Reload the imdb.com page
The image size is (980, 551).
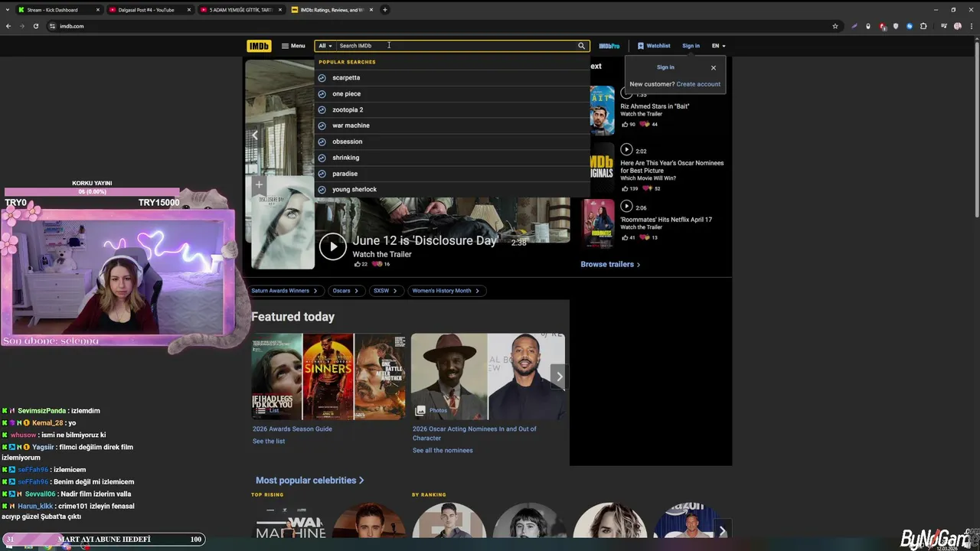(x=35, y=26)
